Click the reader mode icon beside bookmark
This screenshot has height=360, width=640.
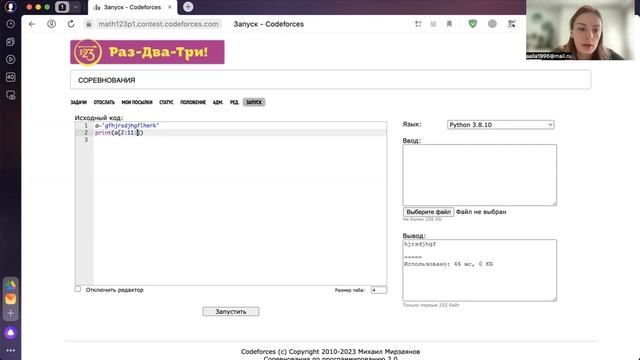pyautogui.click(x=433, y=24)
